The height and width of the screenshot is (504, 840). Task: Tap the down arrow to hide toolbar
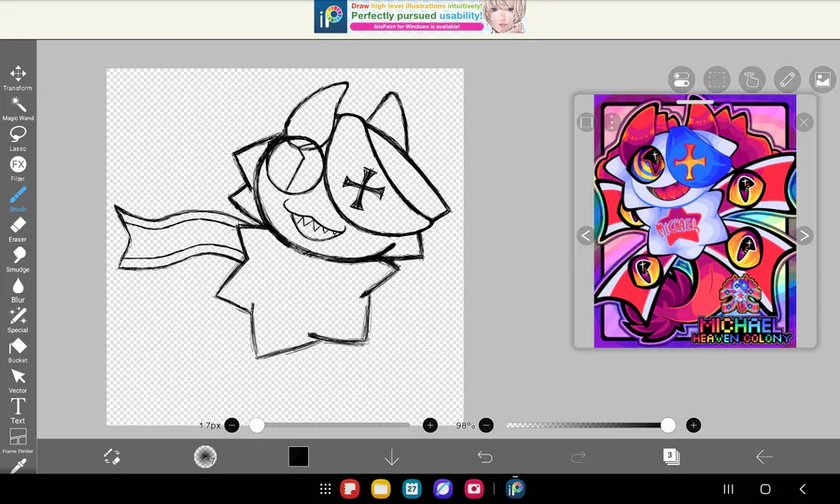pos(392,457)
